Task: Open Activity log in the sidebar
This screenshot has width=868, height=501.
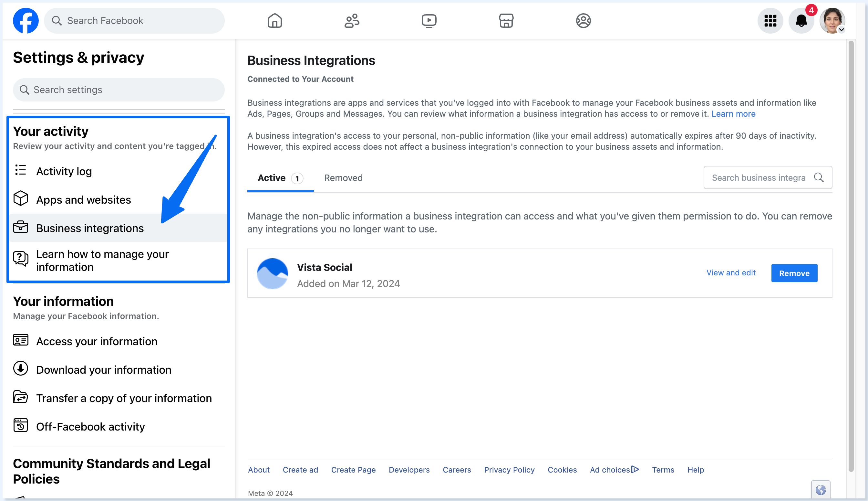Action: tap(64, 171)
